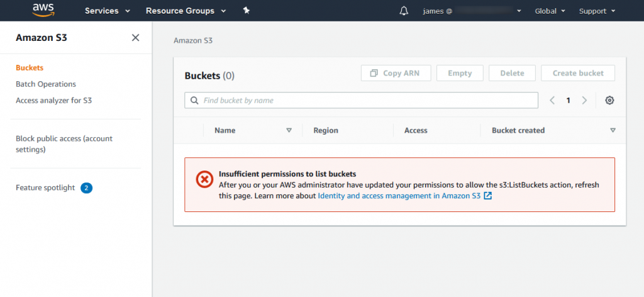Click the red error icon in alert
The height and width of the screenshot is (297, 644).
(204, 179)
